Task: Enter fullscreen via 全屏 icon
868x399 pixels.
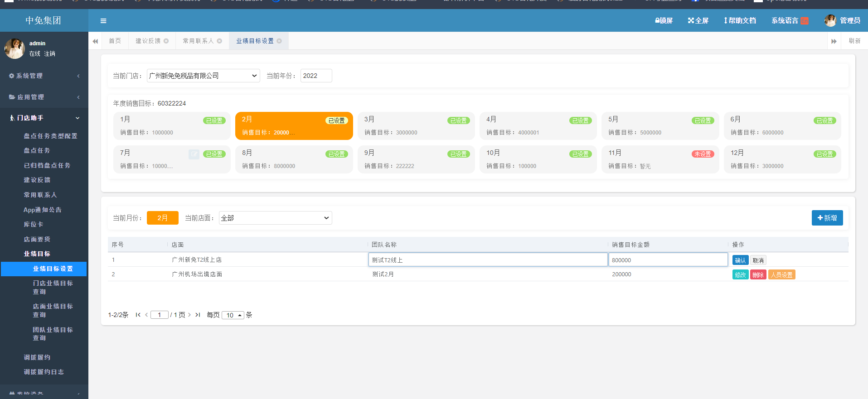Action: tap(698, 21)
